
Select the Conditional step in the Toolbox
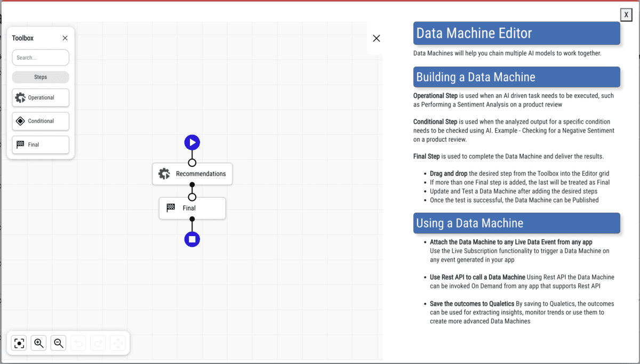point(40,121)
